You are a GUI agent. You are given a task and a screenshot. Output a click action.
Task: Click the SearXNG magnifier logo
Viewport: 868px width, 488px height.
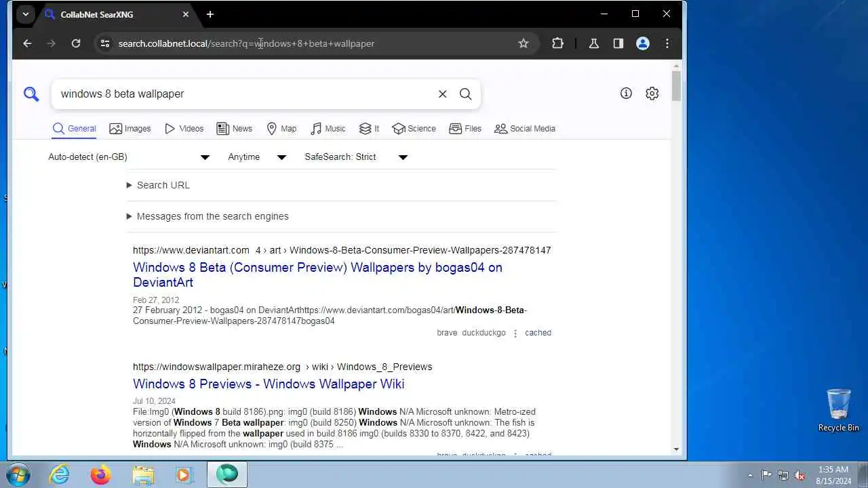point(31,94)
